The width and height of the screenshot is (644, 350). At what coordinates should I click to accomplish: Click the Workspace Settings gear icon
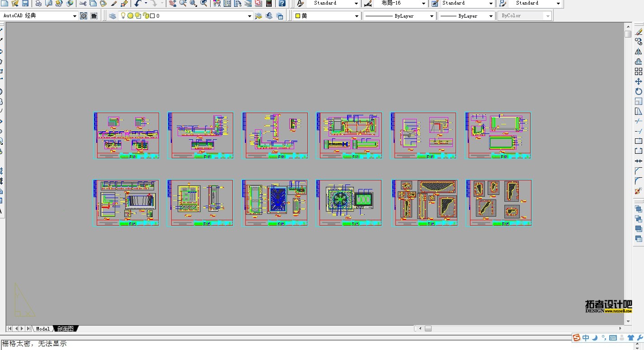(x=84, y=16)
